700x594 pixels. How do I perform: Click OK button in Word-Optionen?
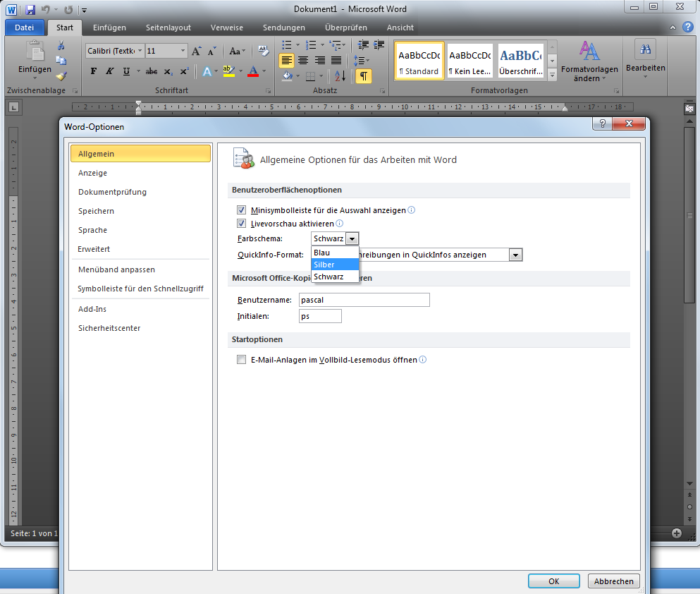pos(553,581)
